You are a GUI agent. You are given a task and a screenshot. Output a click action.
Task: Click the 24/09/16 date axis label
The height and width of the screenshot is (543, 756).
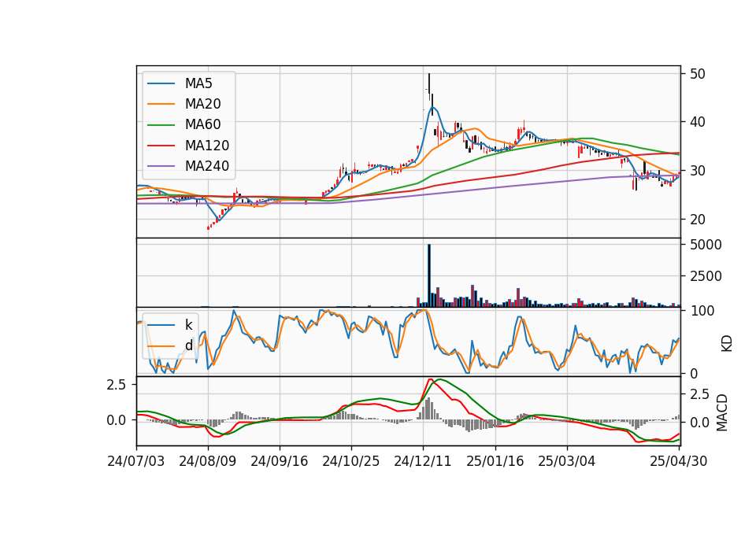[x=279, y=462]
